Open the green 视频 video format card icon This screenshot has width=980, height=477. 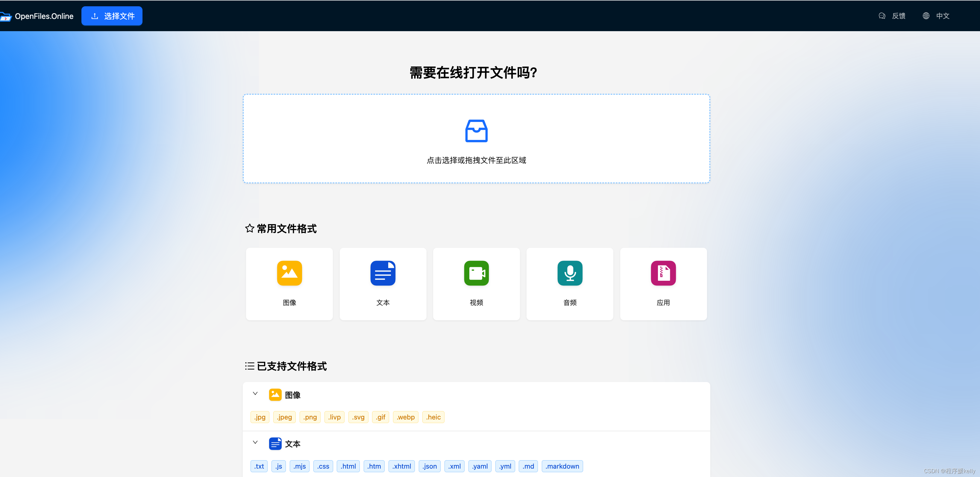[476, 273]
